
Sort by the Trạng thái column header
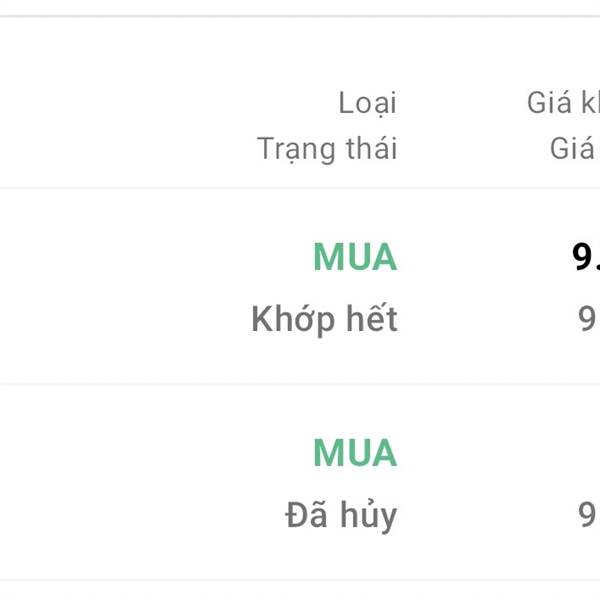[327, 149]
